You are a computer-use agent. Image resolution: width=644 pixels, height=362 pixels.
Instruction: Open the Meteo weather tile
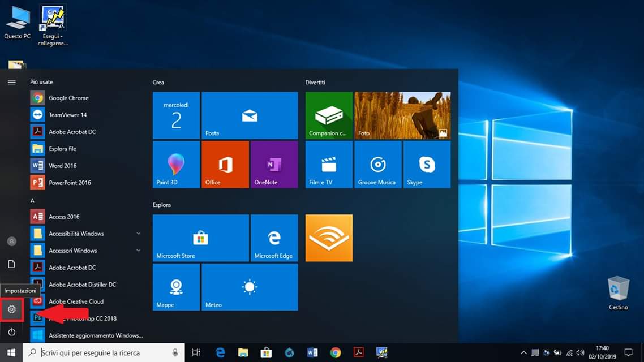pyautogui.click(x=250, y=287)
